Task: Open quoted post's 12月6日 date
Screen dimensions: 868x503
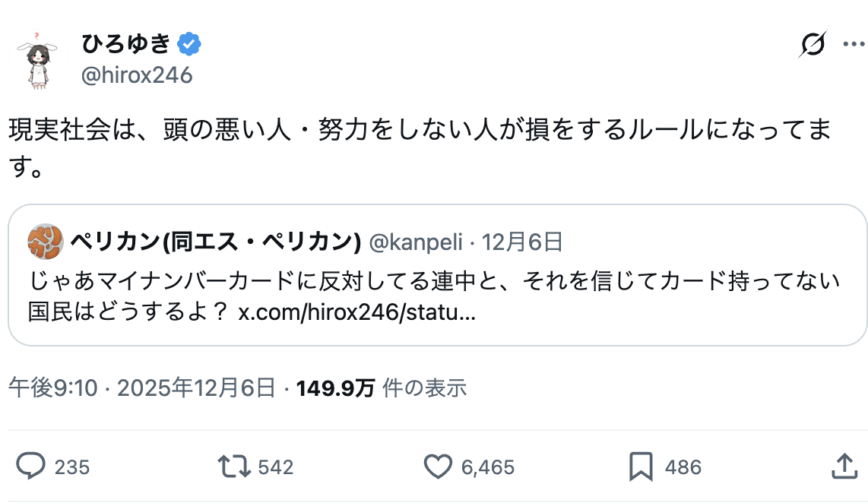Action: pyautogui.click(x=522, y=242)
